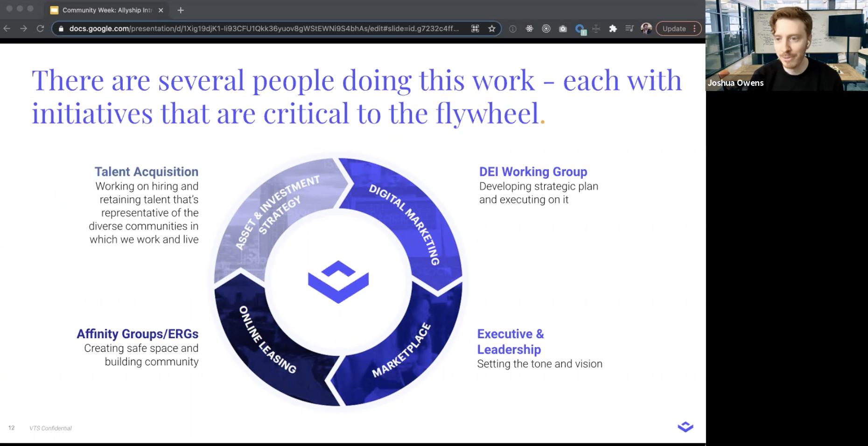
Task: Open the Extensions puzzle piece menu
Action: pos(613,28)
